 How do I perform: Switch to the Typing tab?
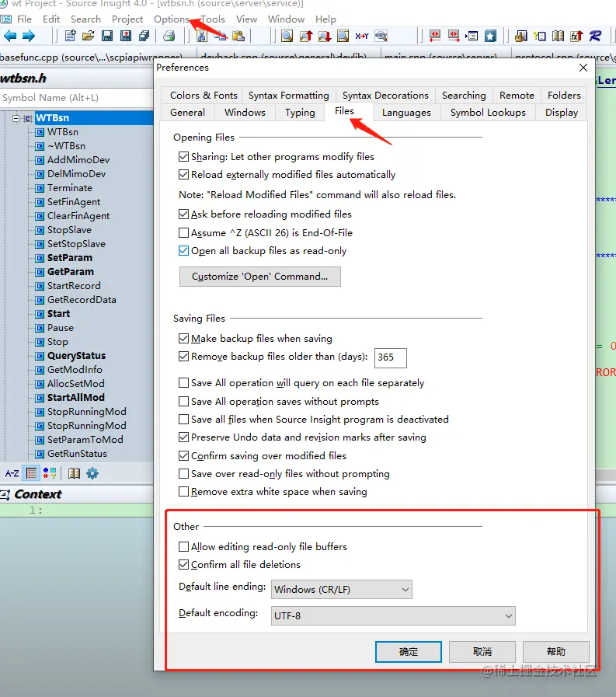click(300, 113)
